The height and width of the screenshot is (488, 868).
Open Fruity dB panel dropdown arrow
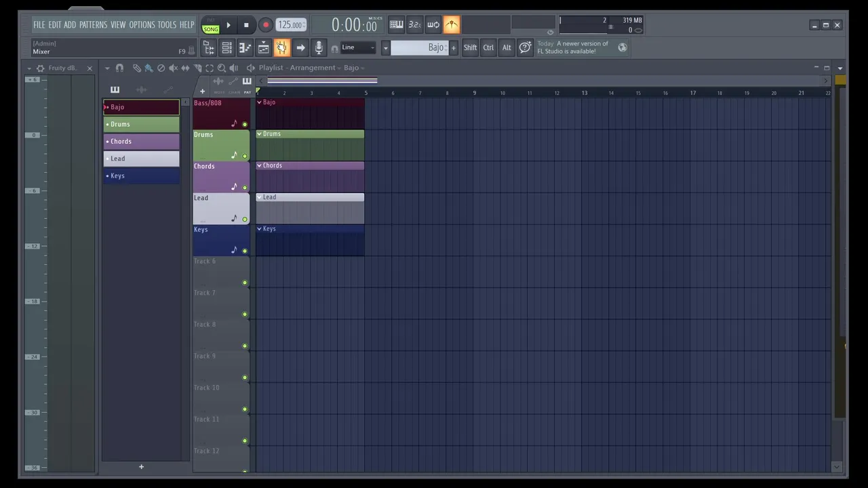tap(29, 68)
